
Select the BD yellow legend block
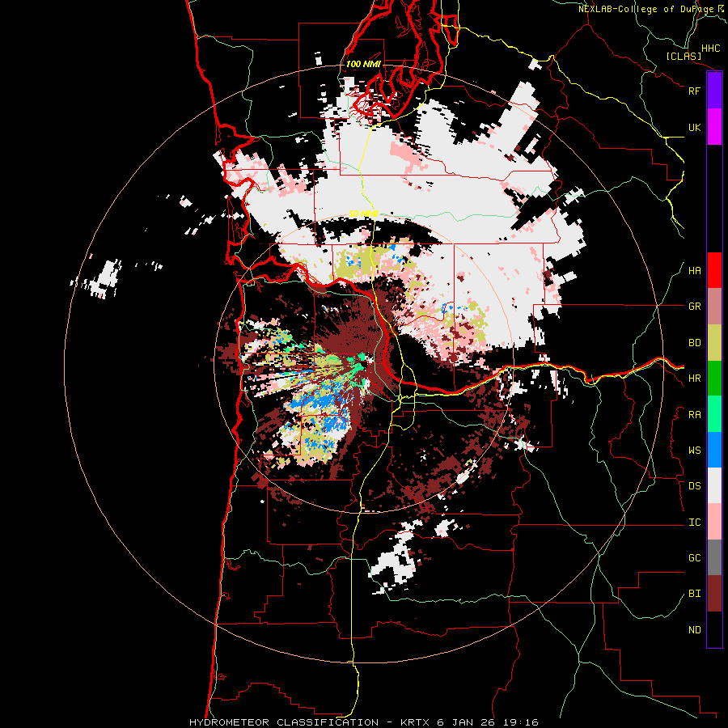click(x=714, y=343)
